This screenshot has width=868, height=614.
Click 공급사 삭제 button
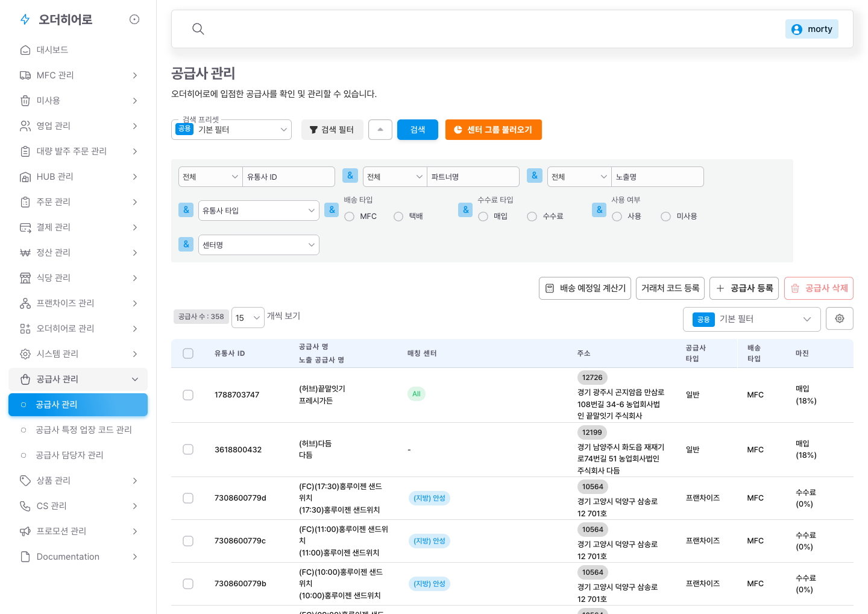819,288
